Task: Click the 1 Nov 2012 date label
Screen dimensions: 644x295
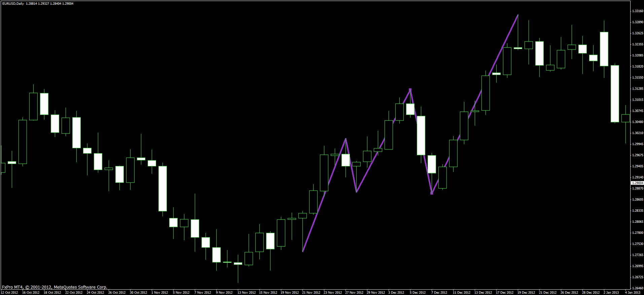Action: point(160,293)
